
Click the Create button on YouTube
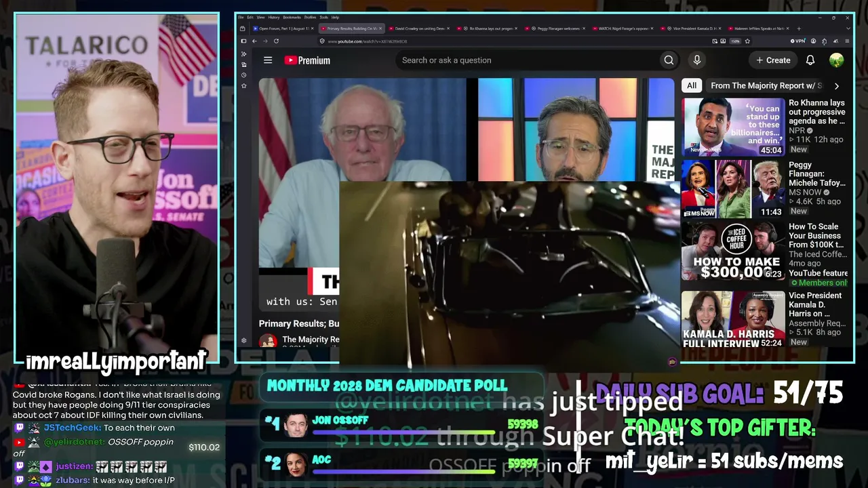pos(773,60)
